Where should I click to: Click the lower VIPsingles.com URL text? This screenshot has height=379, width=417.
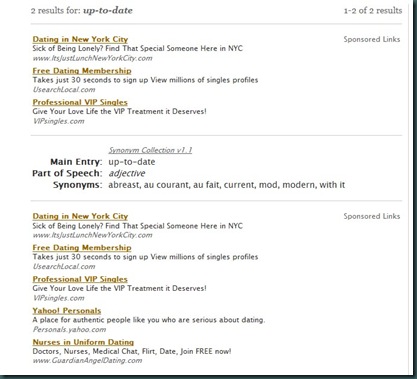59,298
